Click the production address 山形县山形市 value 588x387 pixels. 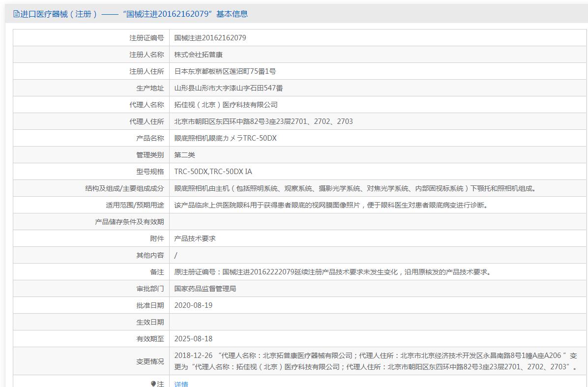[x=228, y=88]
